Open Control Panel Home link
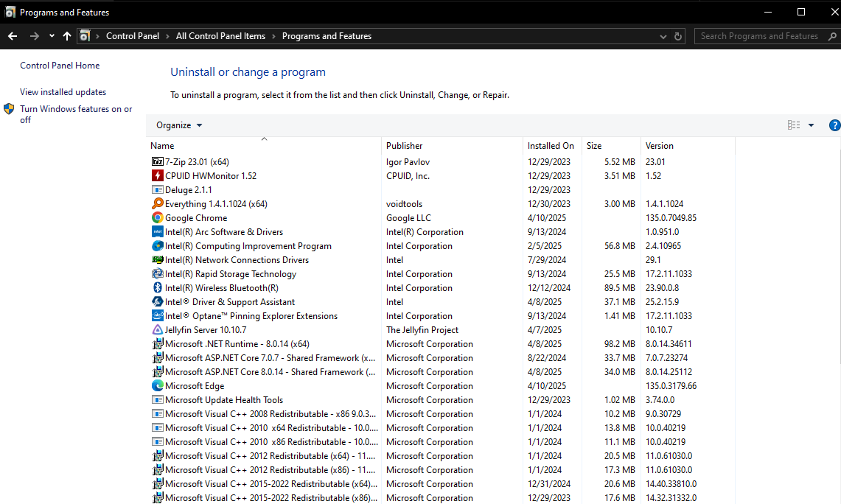Screen dimensions: 841x504 pos(60,66)
